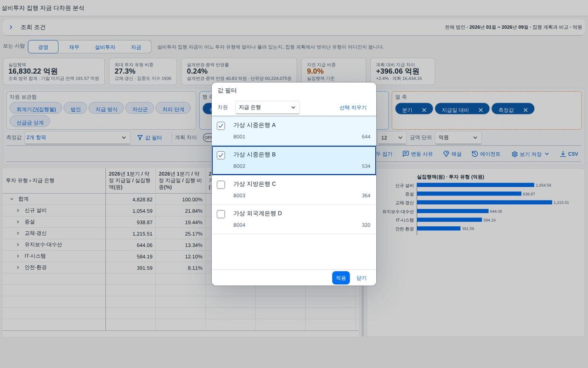Screen dimensions: 588x368
Task: Click the 선택 지우기 link
Action: coord(353,108)
